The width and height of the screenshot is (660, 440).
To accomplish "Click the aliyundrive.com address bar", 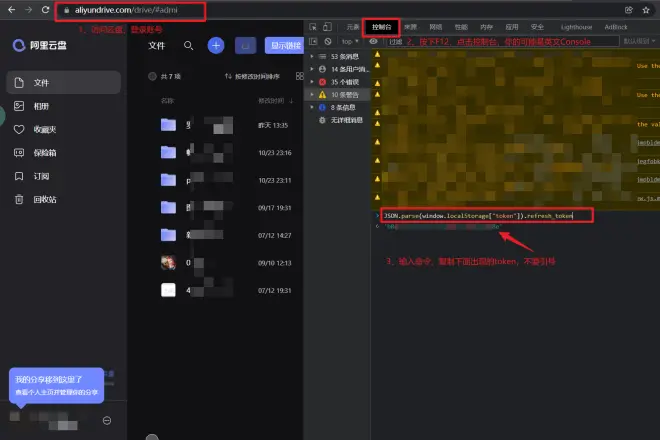I will tap(130, 11).
